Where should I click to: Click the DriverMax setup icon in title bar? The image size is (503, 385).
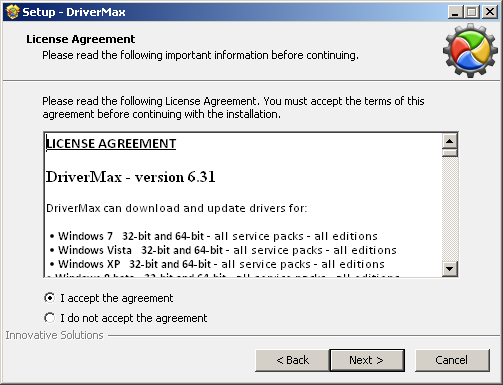click(x=13, y=12)
